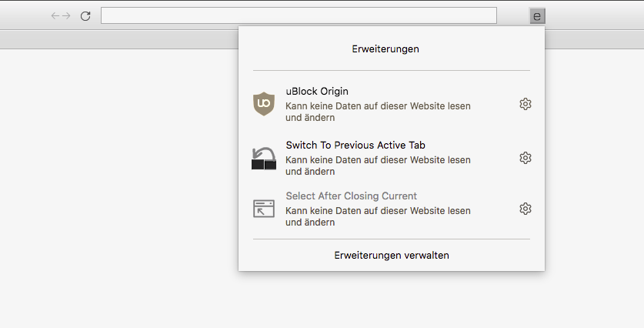This screenshot has width=644, height=328.
Task: Select Switch To Previous Active Tab entry
Action: (392, 158)
